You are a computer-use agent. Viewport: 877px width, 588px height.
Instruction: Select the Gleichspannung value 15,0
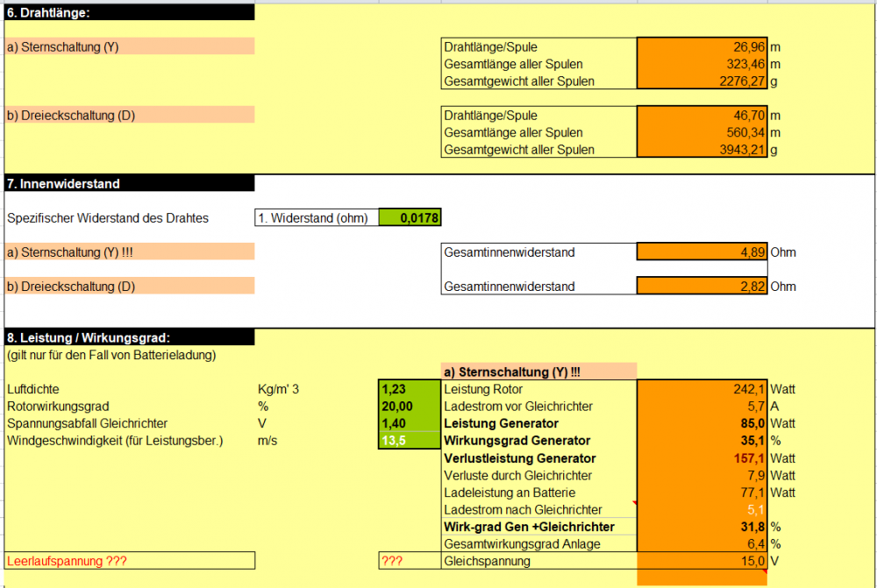pos(702,561)
